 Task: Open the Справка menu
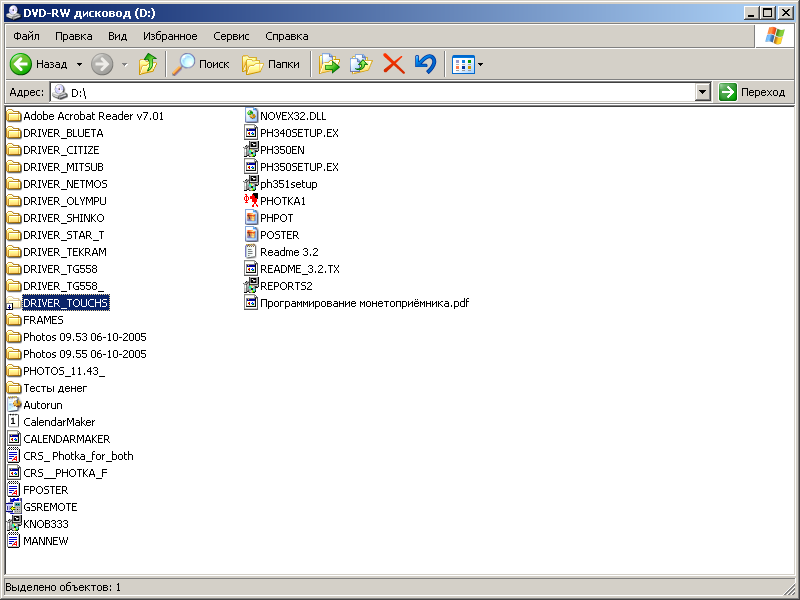click(287, 36)
